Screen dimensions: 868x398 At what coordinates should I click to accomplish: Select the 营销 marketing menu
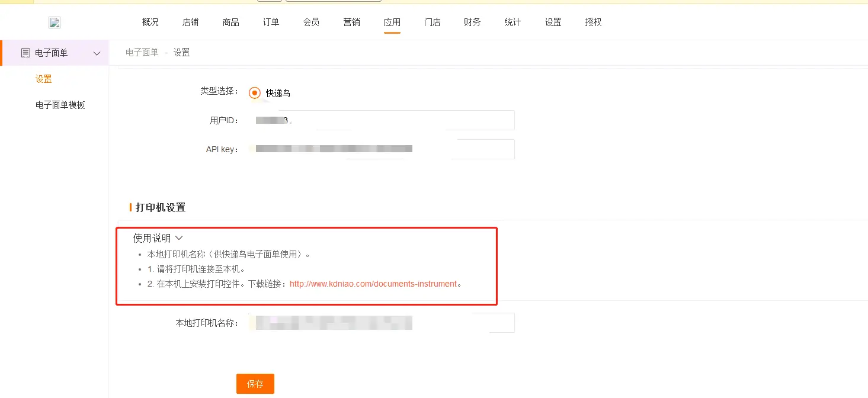(x=352, y=23)
